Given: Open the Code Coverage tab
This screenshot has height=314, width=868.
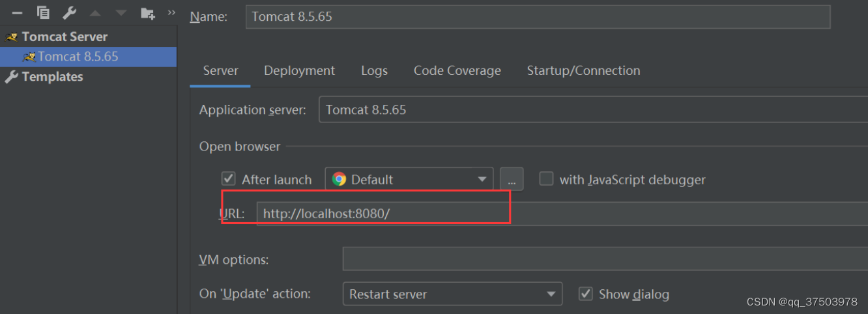Looking at the screenshot, I should coord(457,70).
